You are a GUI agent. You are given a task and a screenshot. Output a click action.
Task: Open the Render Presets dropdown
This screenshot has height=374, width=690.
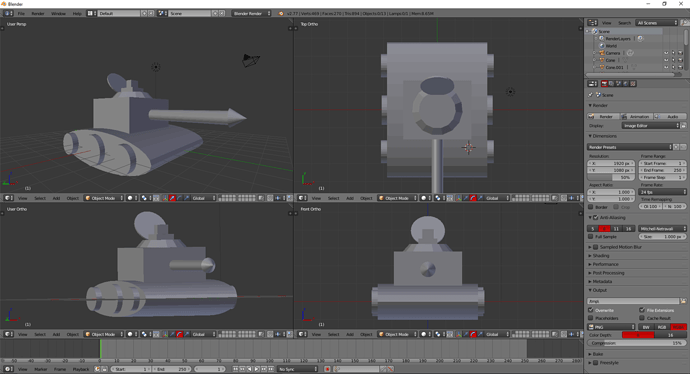pyautogui.click(x=630, y=147)
